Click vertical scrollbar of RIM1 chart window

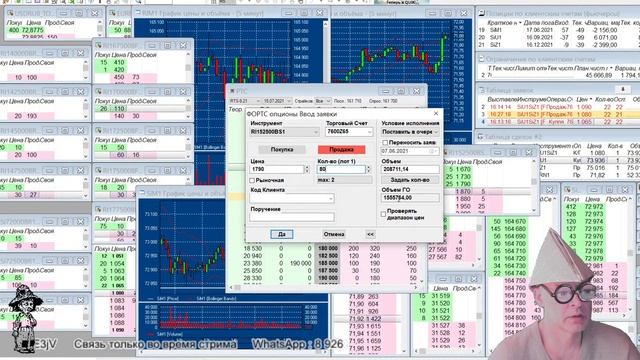coord(326,51)
